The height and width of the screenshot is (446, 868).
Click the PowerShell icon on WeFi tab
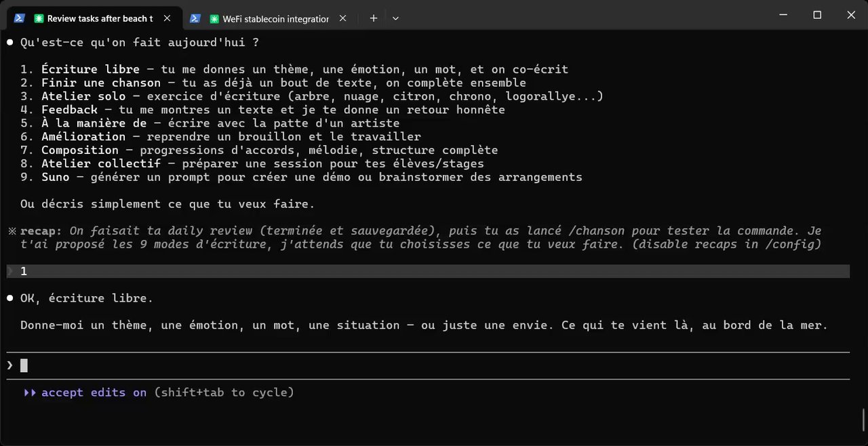point(195,18)
